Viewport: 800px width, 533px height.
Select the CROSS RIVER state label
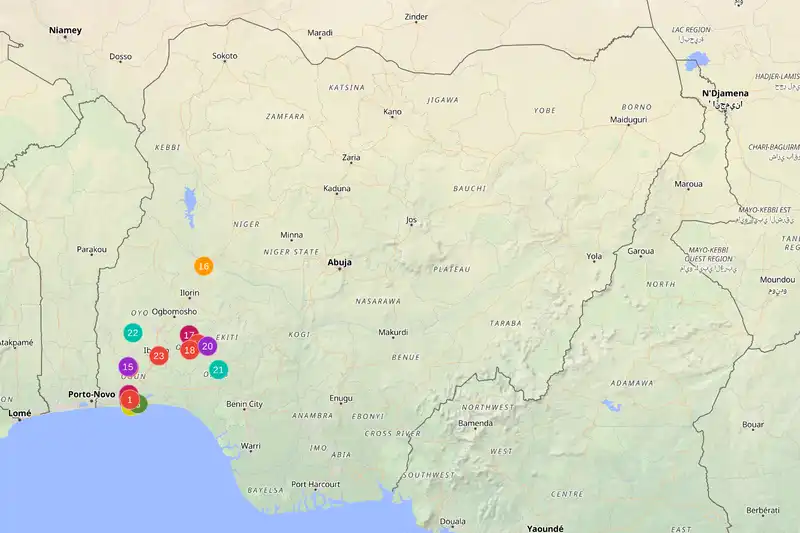[392, 434]
